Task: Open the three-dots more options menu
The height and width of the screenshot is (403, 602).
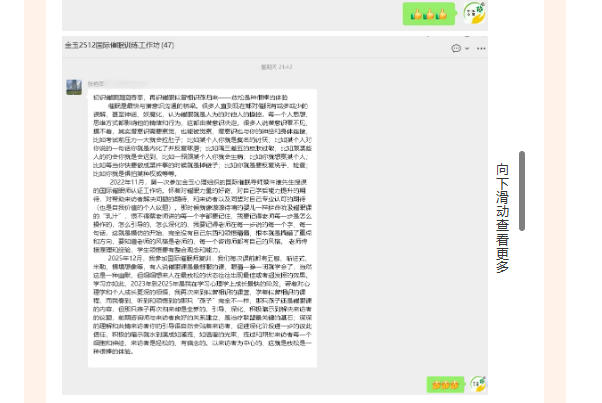Action: (x=479, y=47)
